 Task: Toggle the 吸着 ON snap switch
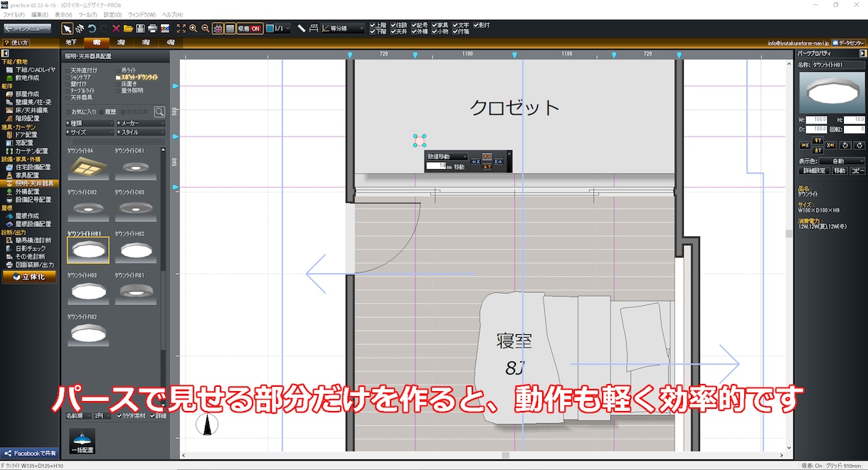coord(250,28)
